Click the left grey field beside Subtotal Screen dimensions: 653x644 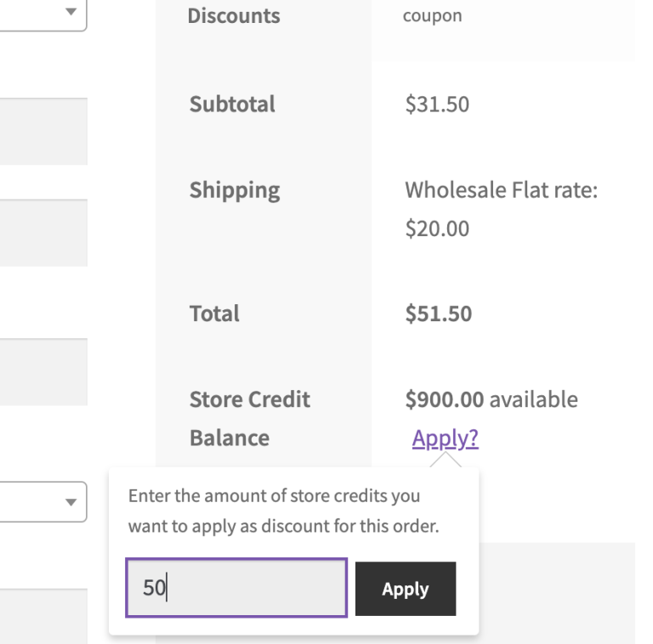(x=43, y=131)
